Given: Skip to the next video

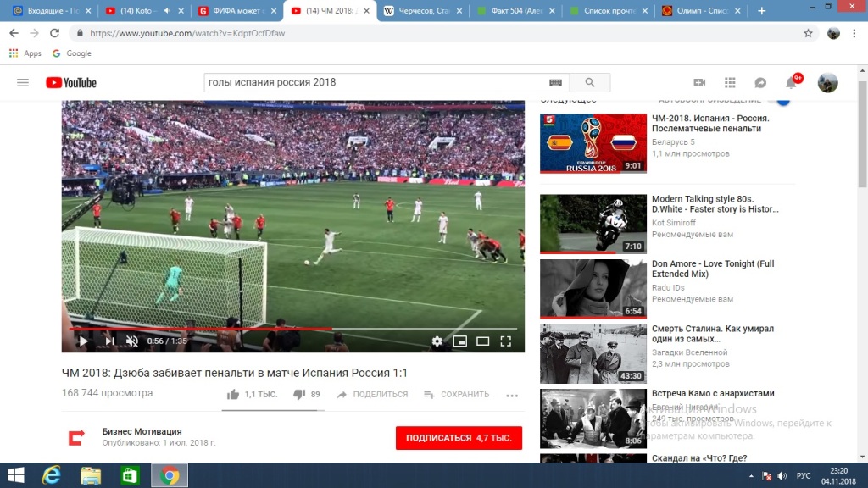Looking at the screenshot, I should point(109,341).
